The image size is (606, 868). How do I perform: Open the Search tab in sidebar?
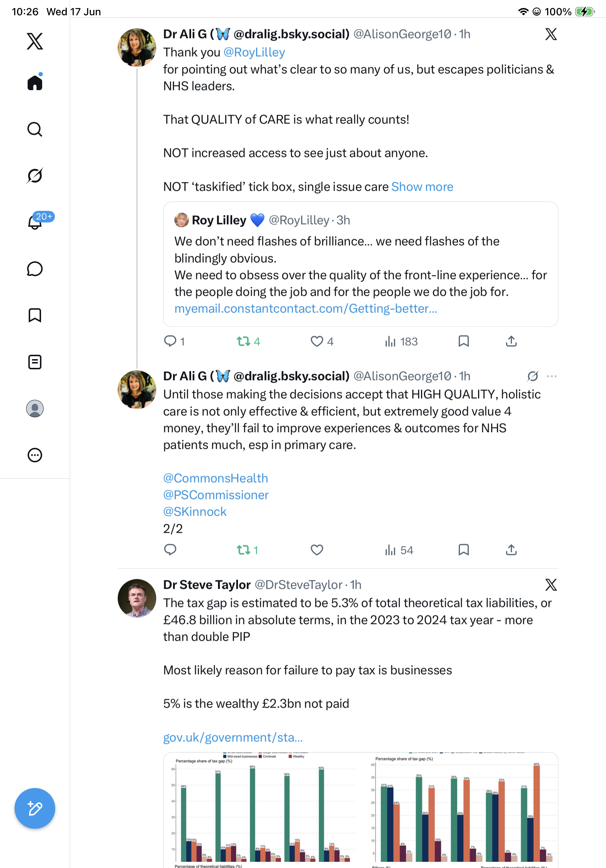coord(35,129)
